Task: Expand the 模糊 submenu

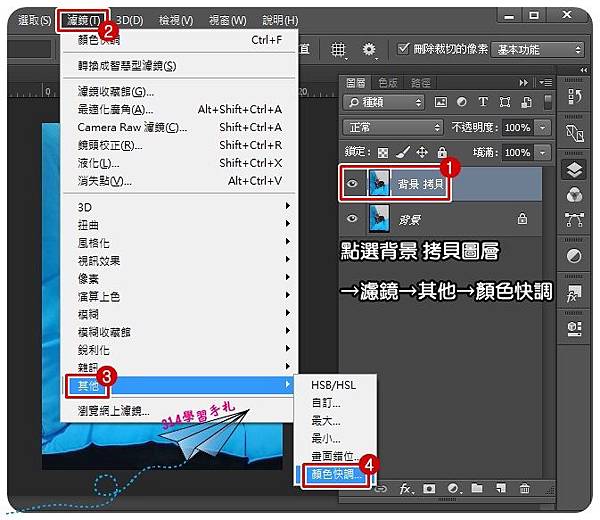Action: tap(179, 314)
